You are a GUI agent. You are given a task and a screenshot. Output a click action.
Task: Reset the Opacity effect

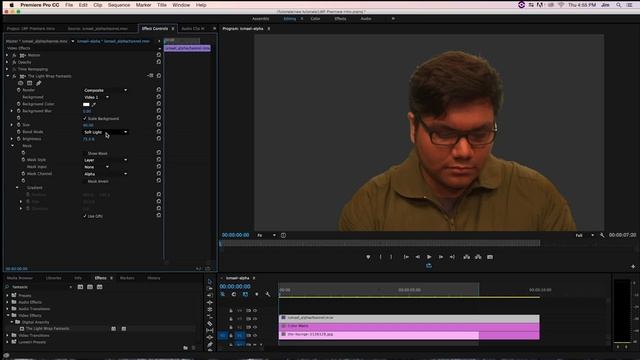pyautogui.click(x=159, y=62)
